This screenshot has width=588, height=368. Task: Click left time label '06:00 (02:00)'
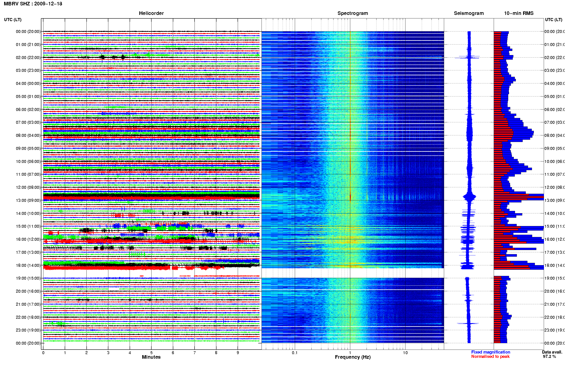tap(28, 109)
